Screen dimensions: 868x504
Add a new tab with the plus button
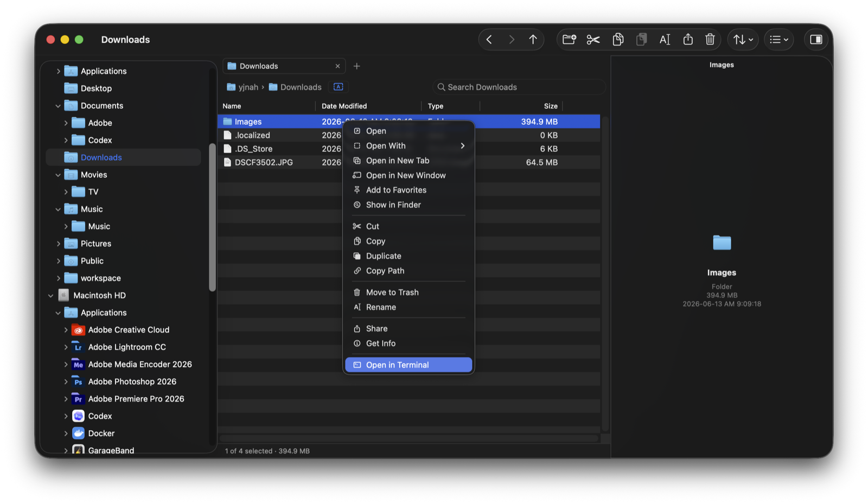click(356, 66)
